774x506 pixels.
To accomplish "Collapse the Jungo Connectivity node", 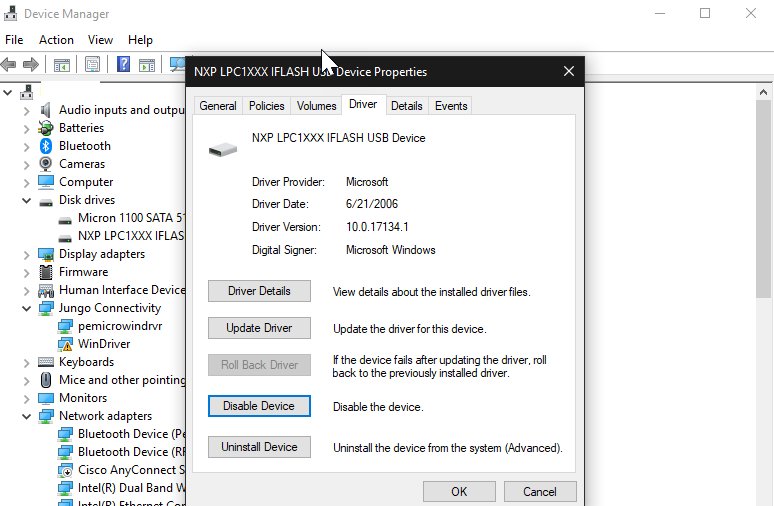I will point(27,309).
